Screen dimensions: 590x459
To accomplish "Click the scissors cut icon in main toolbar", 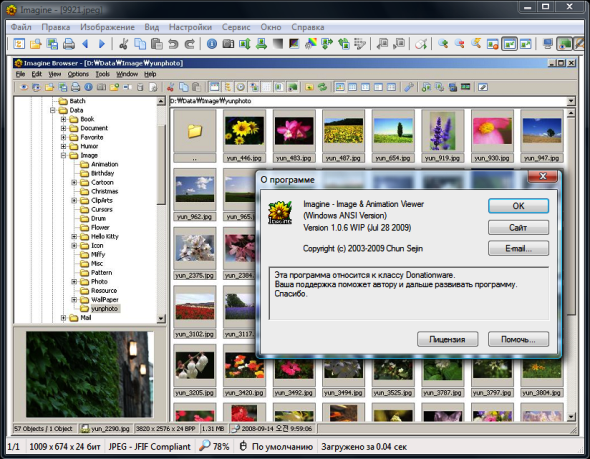I will click(x=123, y=44).
